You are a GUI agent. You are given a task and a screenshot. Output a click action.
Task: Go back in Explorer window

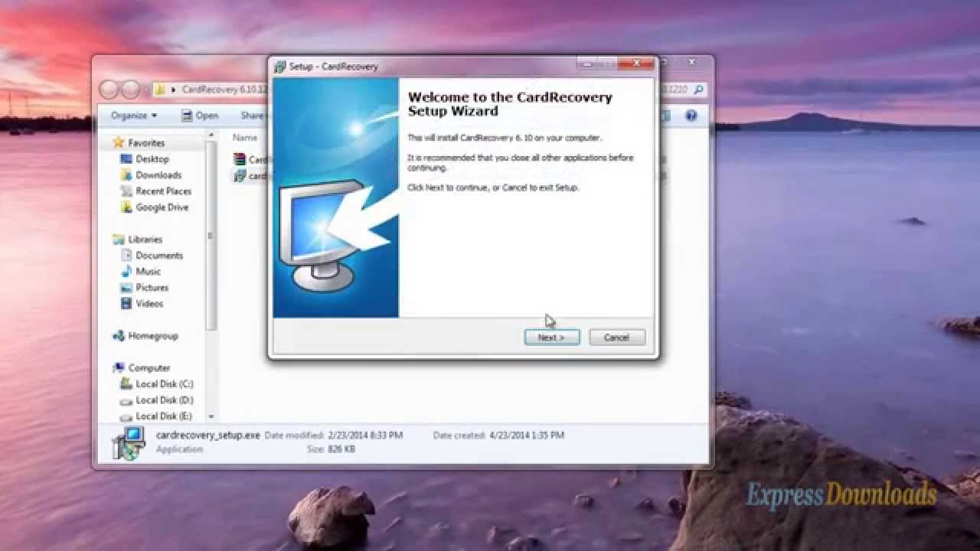[x=109, y=90]
